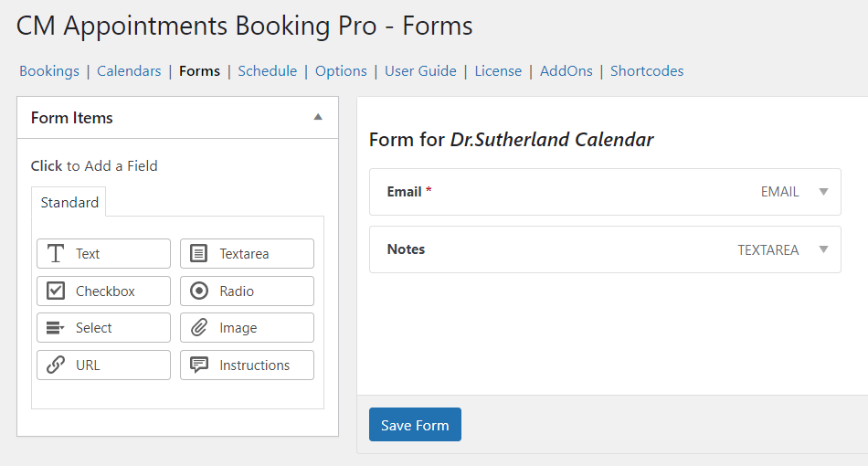
Task: Click the Radio field circle icon
Action: (x=199, y=291)
